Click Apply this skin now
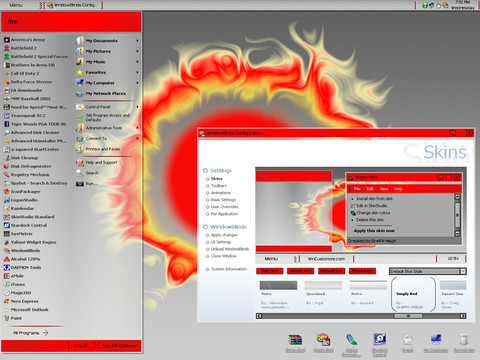 point(374,231)
